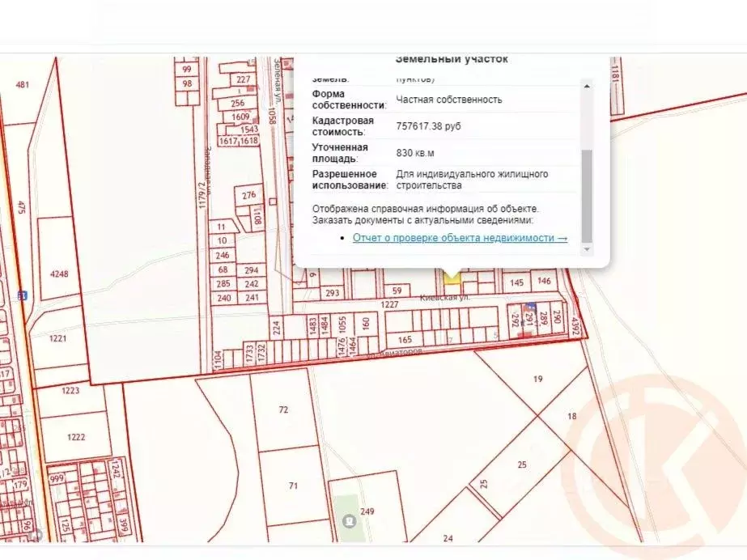
Task: Select parcel 4248 on the map
Action: pos(59,274)
